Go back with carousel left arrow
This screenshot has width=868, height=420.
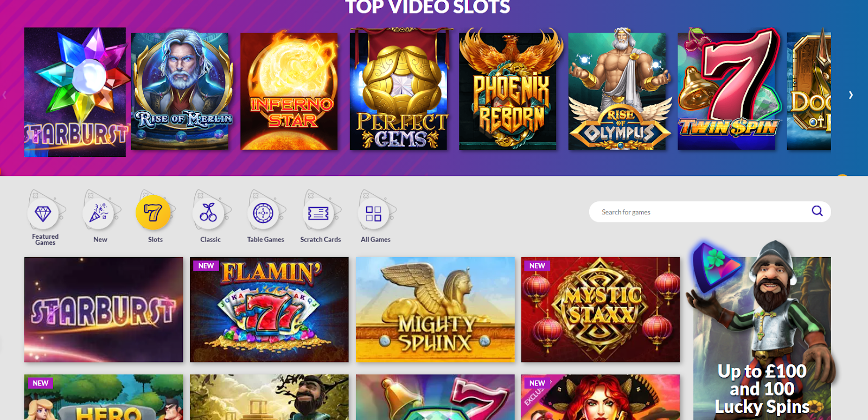tap(4, 95)
